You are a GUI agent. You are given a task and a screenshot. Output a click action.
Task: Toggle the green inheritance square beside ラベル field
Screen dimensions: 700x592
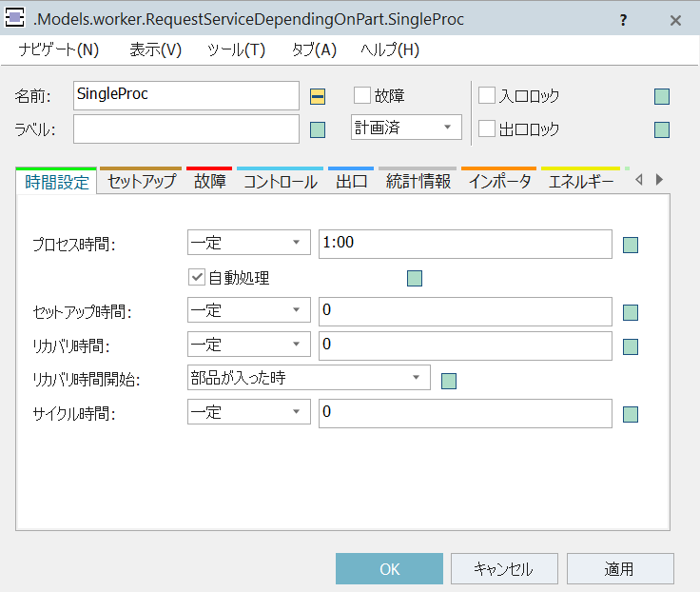click(318, 130)
